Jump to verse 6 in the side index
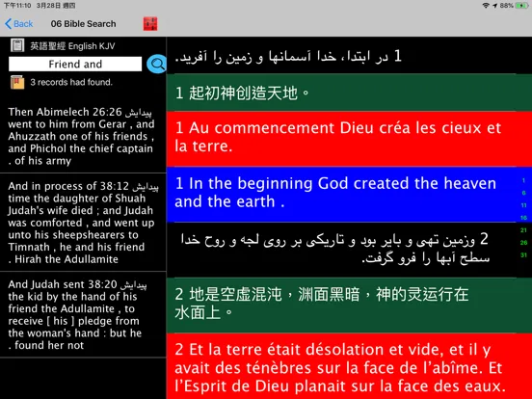The height and width of the screenshot is (399, 532). [523, 193]
